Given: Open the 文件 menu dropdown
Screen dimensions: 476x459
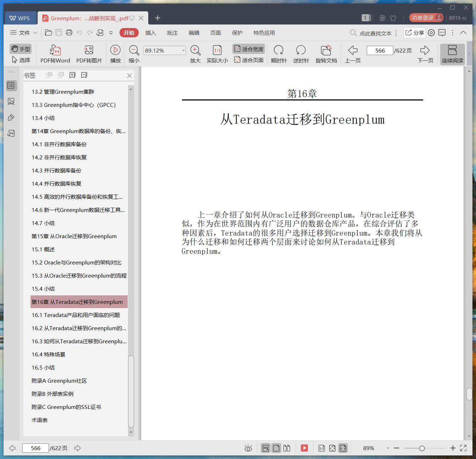Looking at the screenshot, I should 23,33.
